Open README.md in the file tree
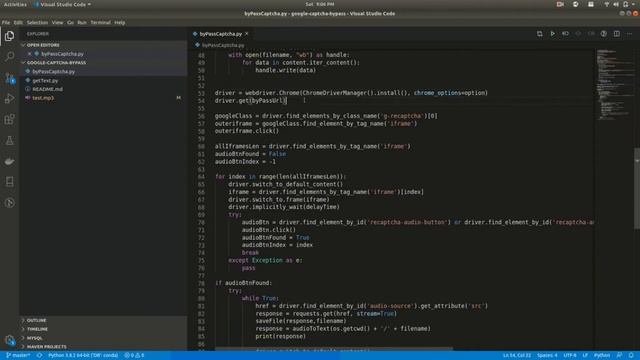 pos(47,89)
